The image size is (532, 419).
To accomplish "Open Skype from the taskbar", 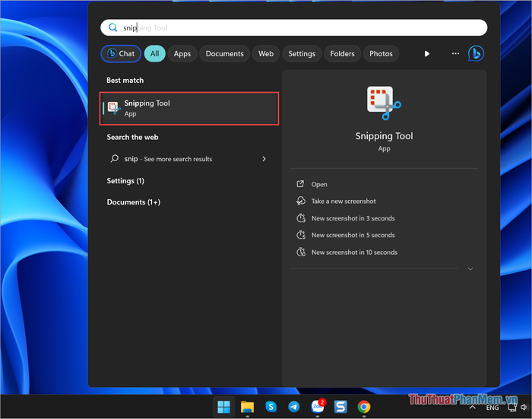I will tap(271, 406).
